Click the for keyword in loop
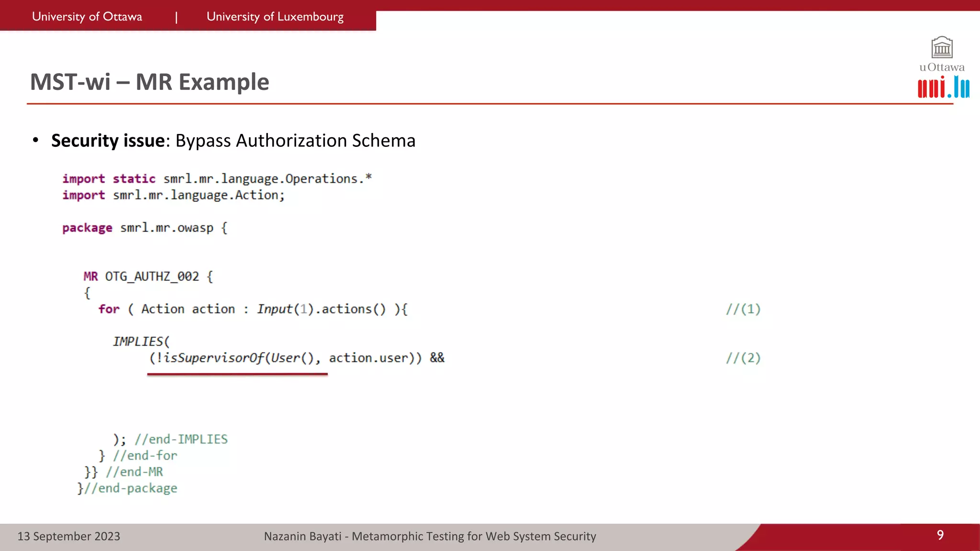 109,309
